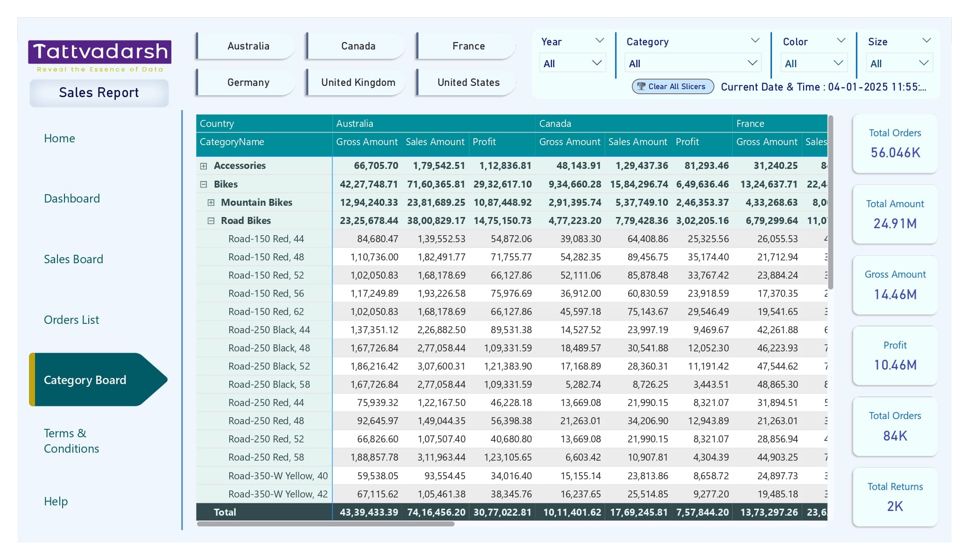Click the Tattvadarsh logo

pos(99,56)
